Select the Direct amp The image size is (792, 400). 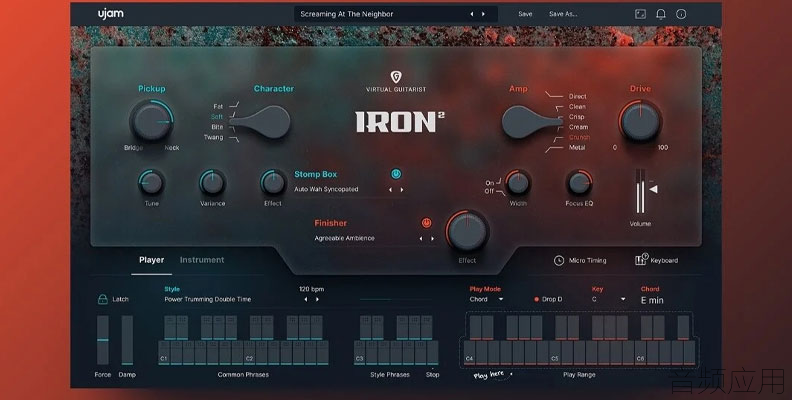577,96
